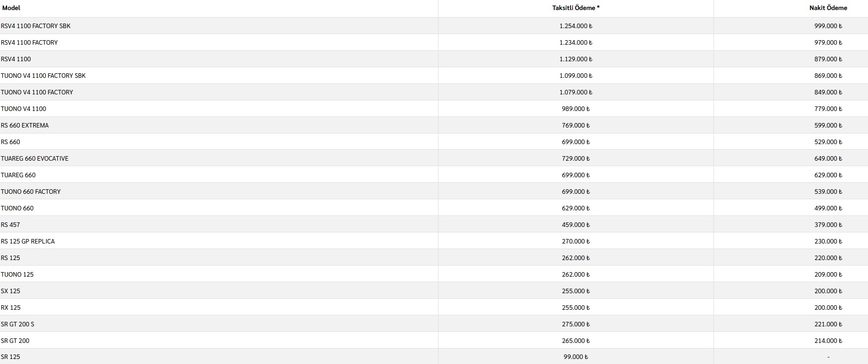Image resolution: width=868 pixels, height=364 pixels.
Task: Click the 379.000 ₺ cash price
Action: (x=828, y=225)
